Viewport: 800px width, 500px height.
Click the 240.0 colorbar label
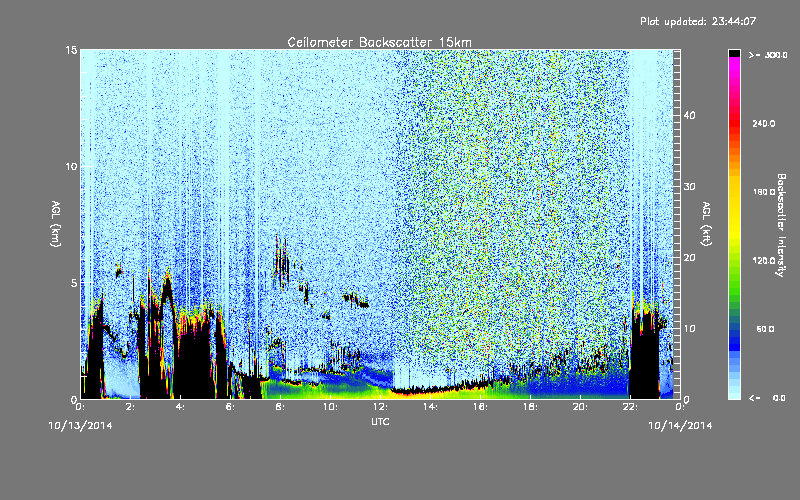(x=764, y=123)
